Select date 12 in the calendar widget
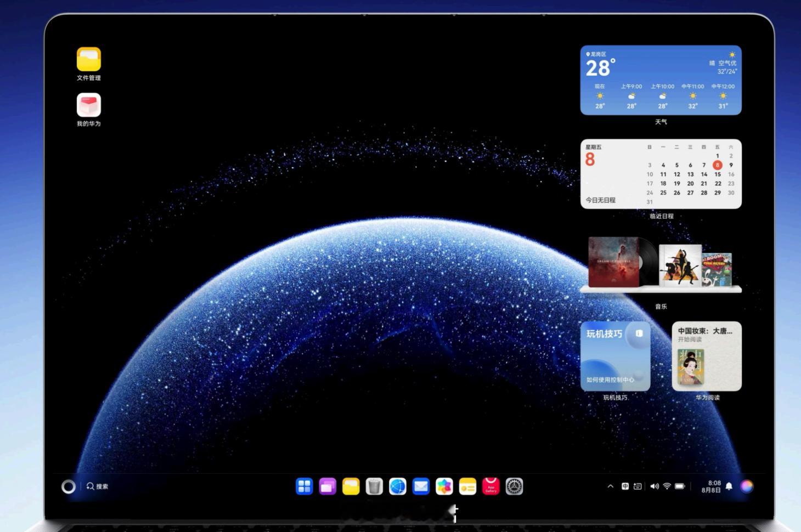 [677, 174]
